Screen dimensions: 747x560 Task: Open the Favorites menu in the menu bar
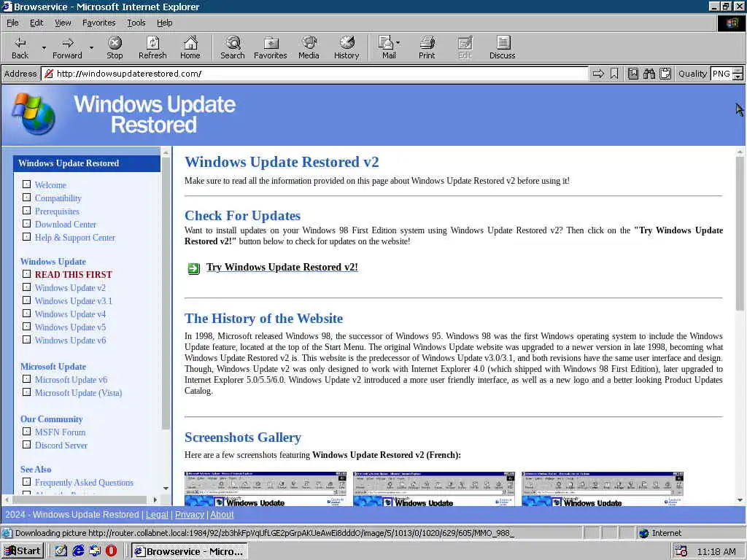(x=98, y=23)
